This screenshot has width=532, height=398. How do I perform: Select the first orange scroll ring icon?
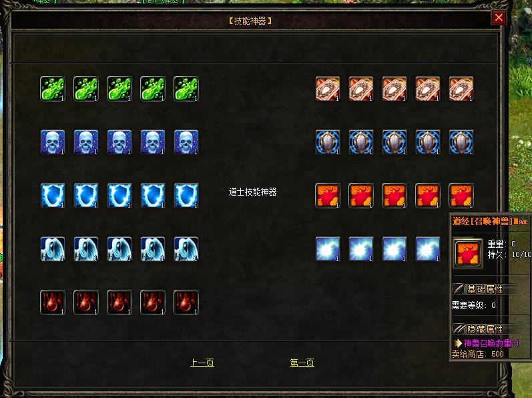coord(328,89)
